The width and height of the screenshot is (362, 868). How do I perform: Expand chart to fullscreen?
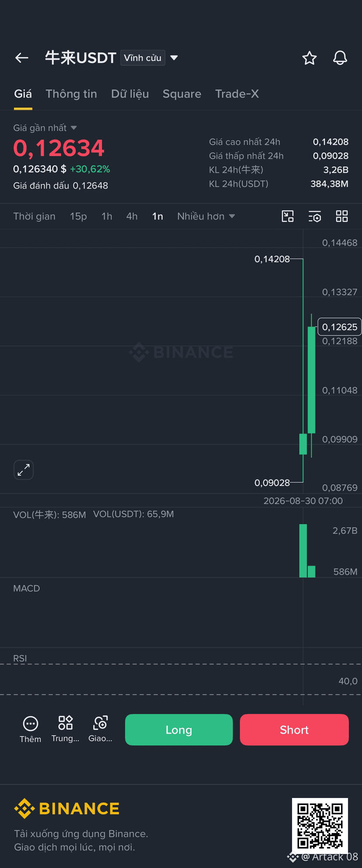(24, 470)
